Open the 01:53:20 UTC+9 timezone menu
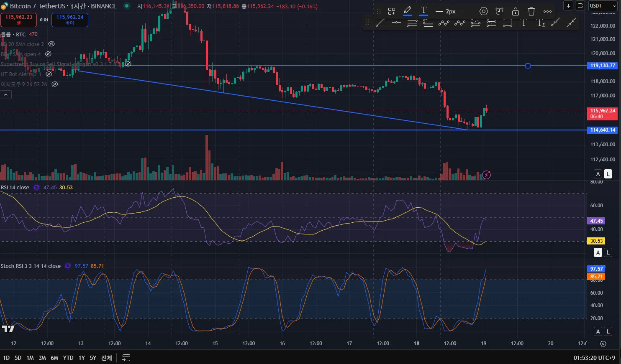This screenshot has width=621, height=364. click(594, 358)
